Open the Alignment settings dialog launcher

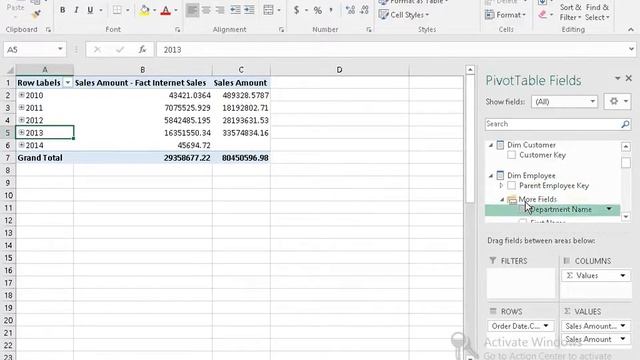281,30
